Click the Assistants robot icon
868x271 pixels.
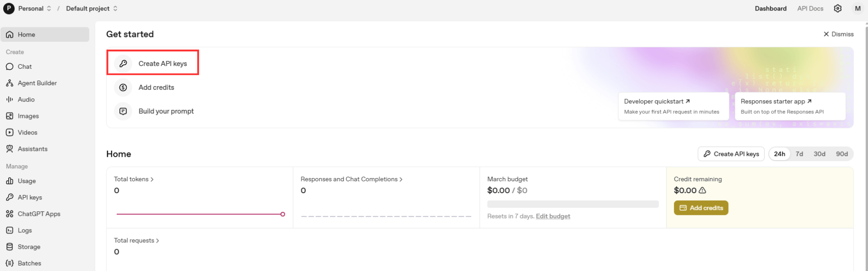pyautogui.click(x=10, y=149)
